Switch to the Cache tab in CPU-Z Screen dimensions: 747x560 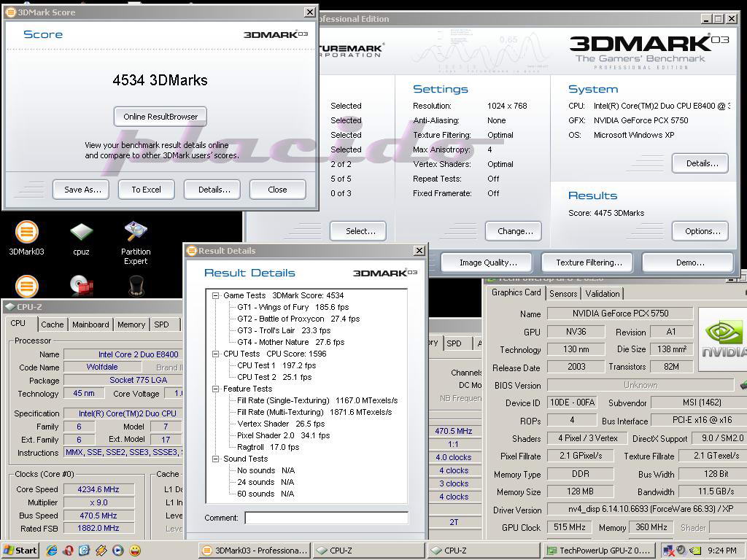[53, 324]
